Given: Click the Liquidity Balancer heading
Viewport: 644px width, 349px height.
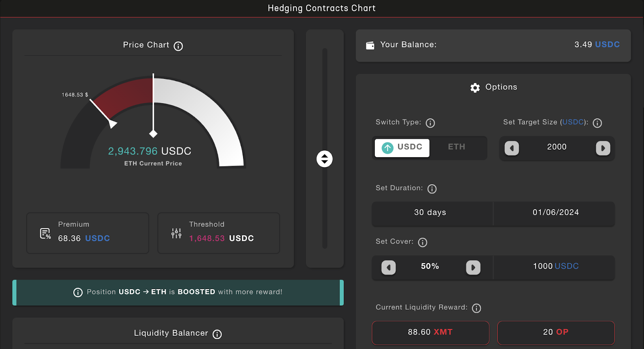Looking at the screenshot, I should pyautogui.click(x=171, y=333).
